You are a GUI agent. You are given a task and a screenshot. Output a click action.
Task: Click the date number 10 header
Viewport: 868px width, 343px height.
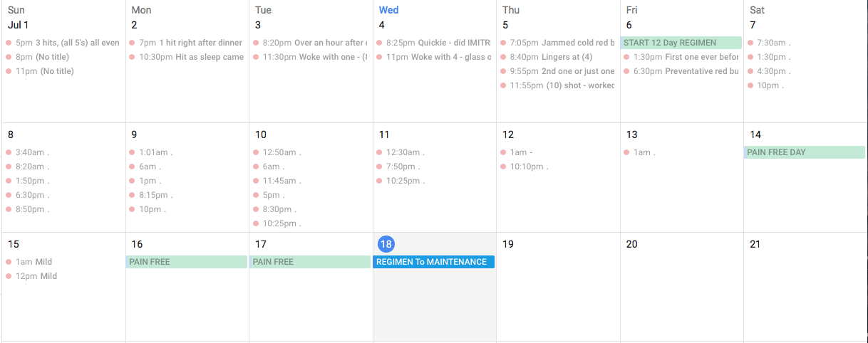[x=261, y=134]
